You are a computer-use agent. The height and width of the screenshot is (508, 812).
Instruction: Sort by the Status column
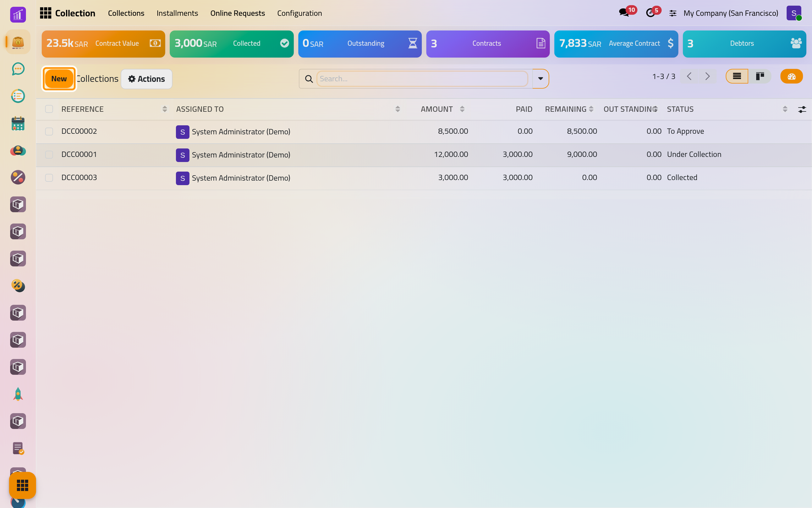click(727, 109)
